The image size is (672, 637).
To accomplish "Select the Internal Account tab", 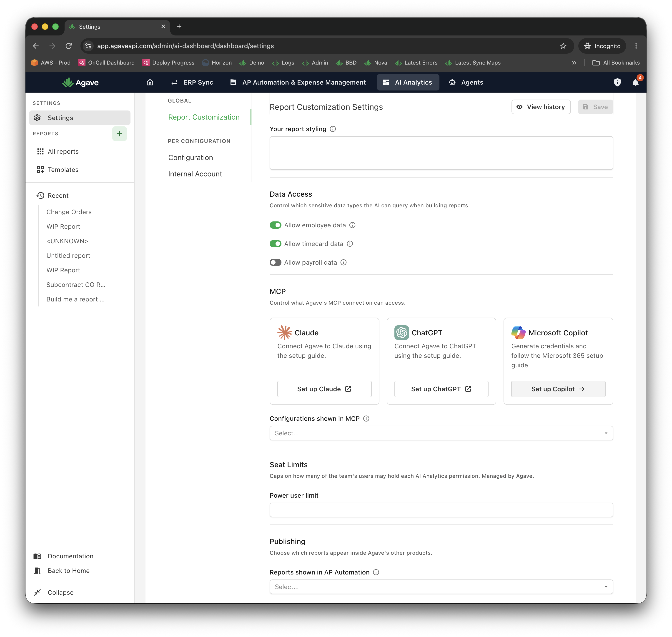I will click(x=195, y=174).
